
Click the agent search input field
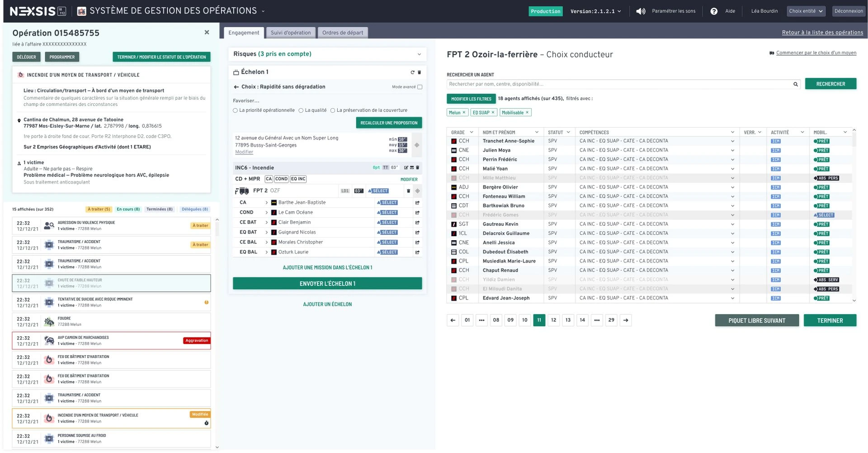coord(619,84)
